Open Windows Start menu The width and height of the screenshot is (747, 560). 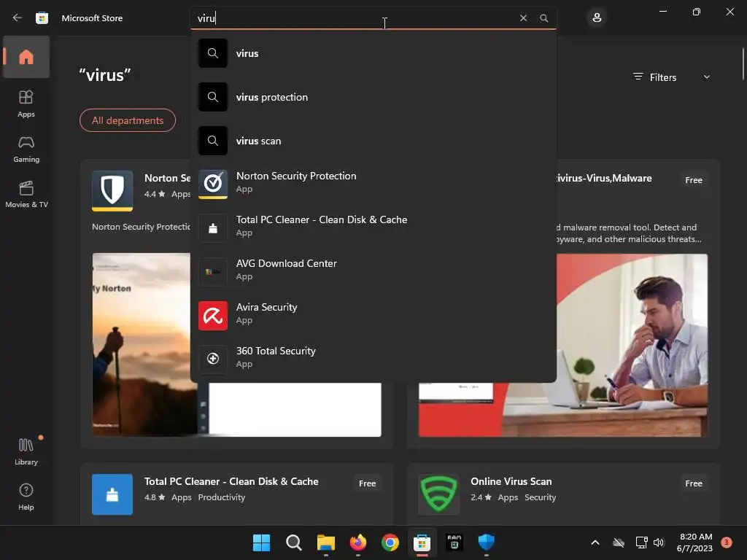tap(261, 542)
